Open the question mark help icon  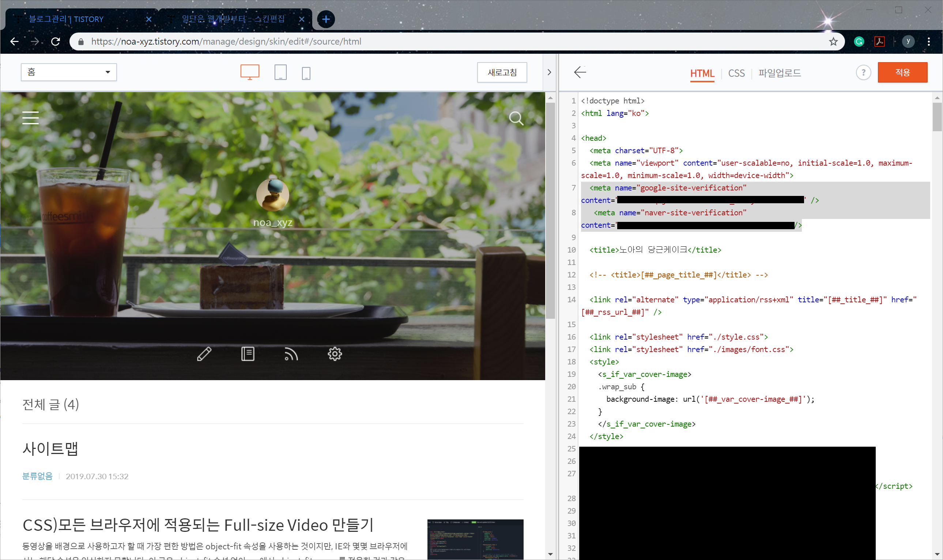[863, 72]
